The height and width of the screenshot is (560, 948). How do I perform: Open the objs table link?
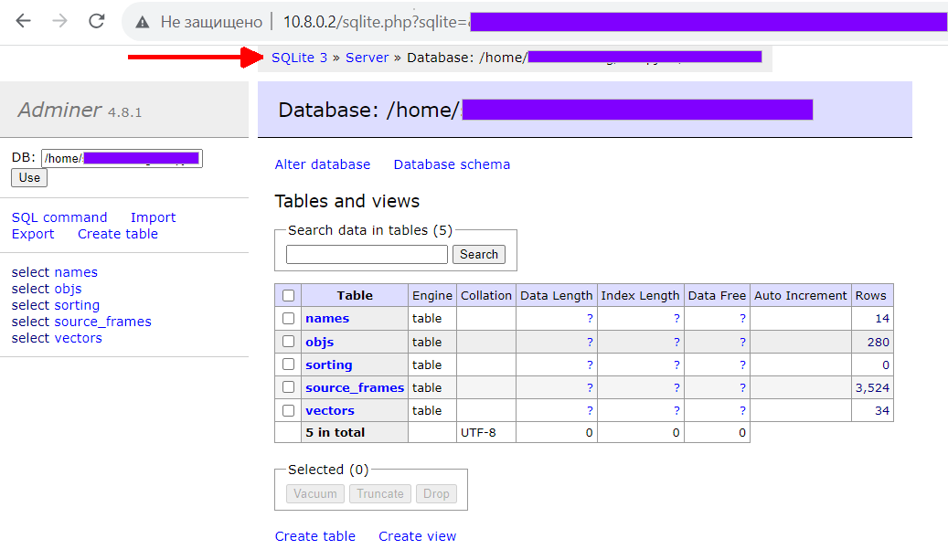click(319, 342)
